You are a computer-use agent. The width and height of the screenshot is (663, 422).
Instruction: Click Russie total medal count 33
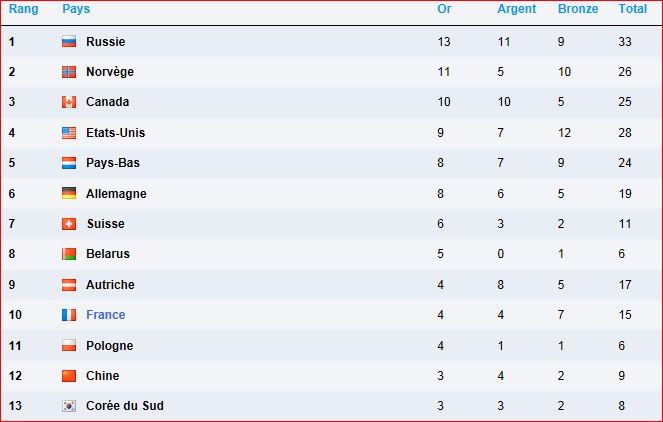point(625,41)
